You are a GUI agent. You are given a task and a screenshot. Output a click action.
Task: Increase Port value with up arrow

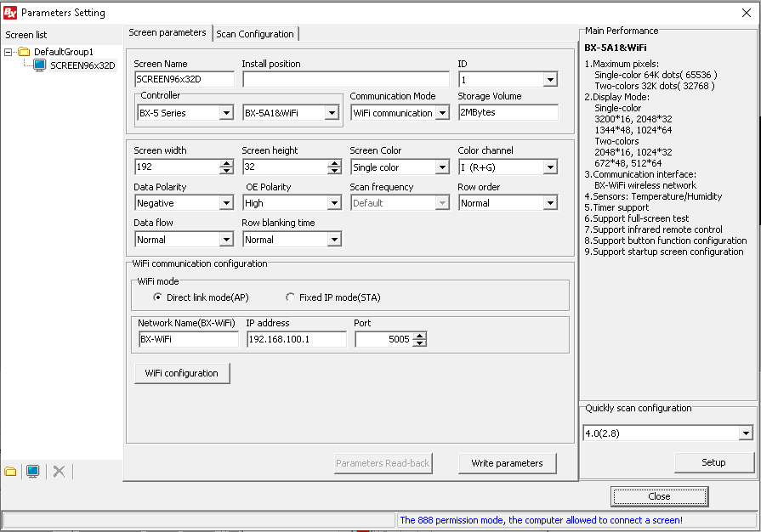click(x=420, y=336)
